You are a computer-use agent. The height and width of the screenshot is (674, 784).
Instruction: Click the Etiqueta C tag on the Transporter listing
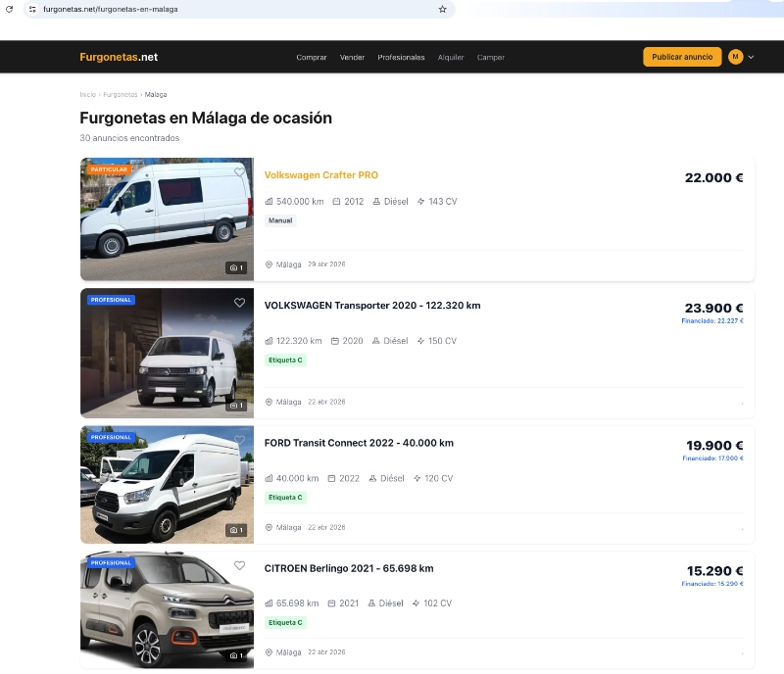tap(285, 360)
